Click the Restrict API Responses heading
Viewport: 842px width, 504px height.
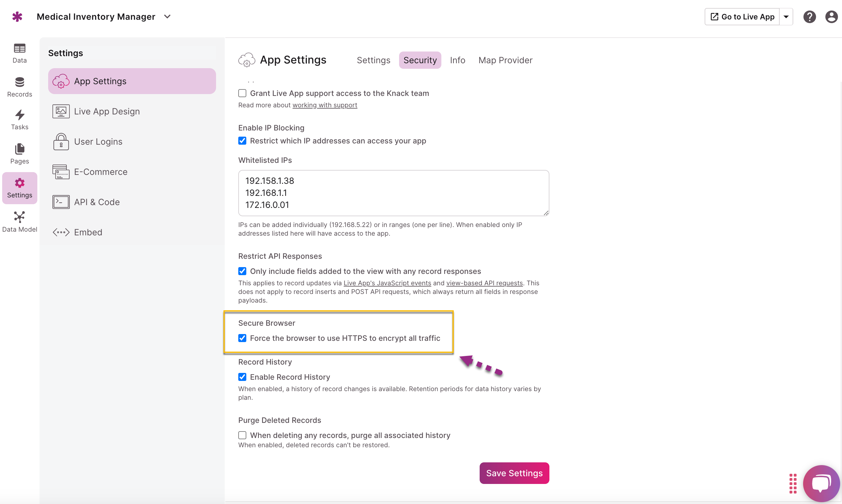click(280, 256)
